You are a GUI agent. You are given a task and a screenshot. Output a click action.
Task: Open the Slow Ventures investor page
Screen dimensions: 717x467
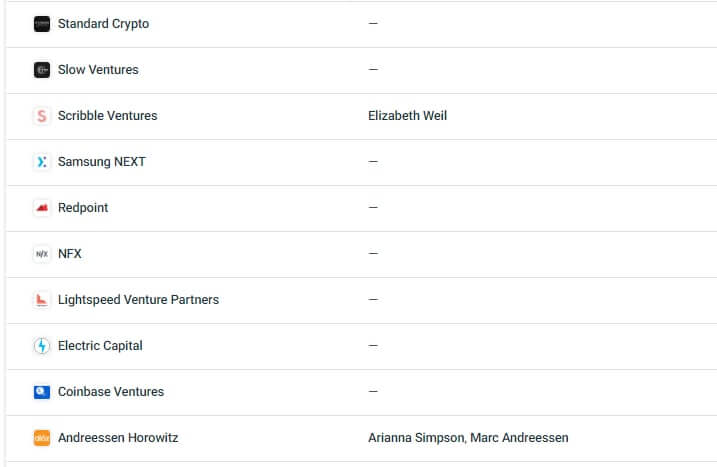click(98, 70)
